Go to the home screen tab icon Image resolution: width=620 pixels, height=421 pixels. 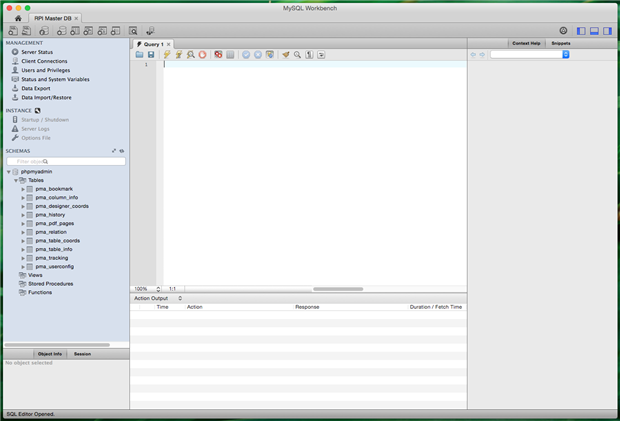[18, 18]
